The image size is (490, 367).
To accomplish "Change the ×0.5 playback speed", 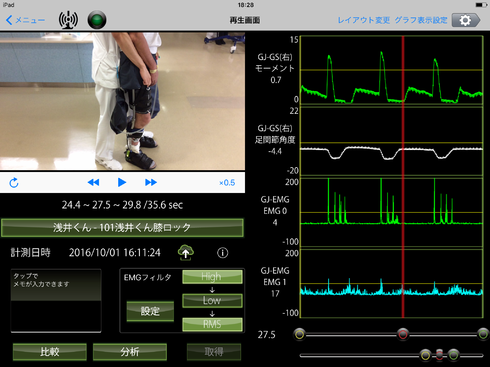I will point(227,183).
